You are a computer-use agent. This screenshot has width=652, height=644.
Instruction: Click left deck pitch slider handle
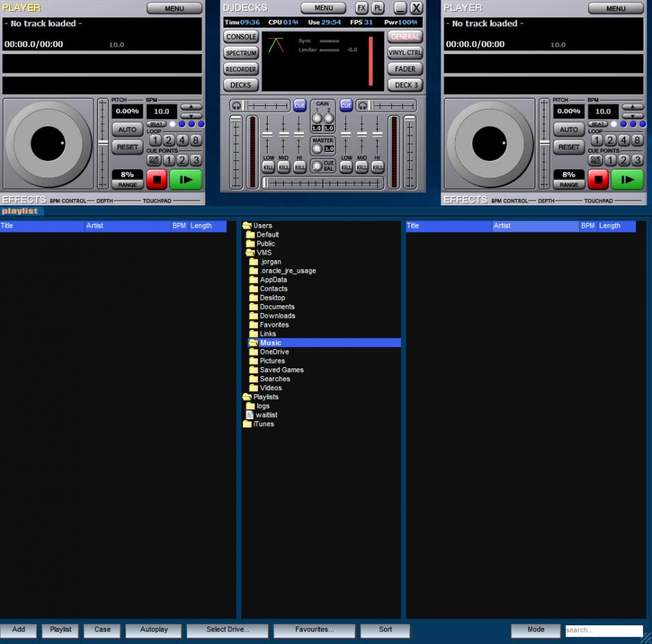click(103, 143)
